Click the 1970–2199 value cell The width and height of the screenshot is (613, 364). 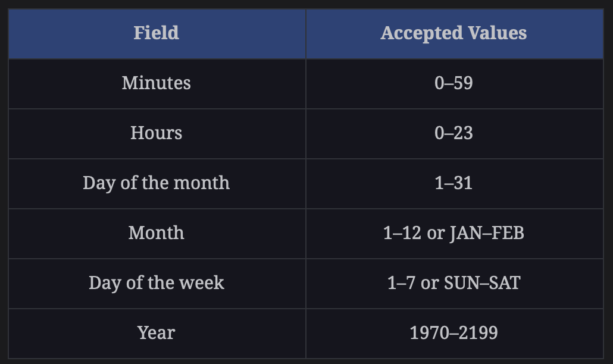[454, 334]
